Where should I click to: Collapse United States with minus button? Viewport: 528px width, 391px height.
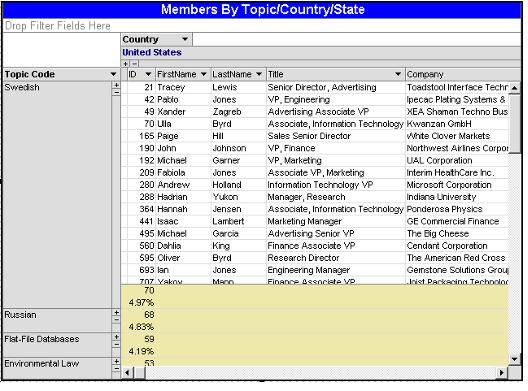point(134,64)
